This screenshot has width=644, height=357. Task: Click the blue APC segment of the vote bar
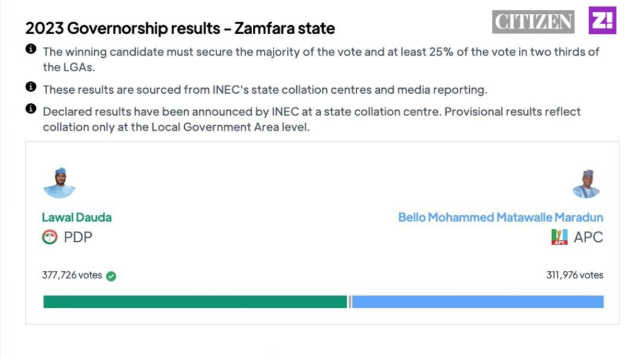coord(478,302)
